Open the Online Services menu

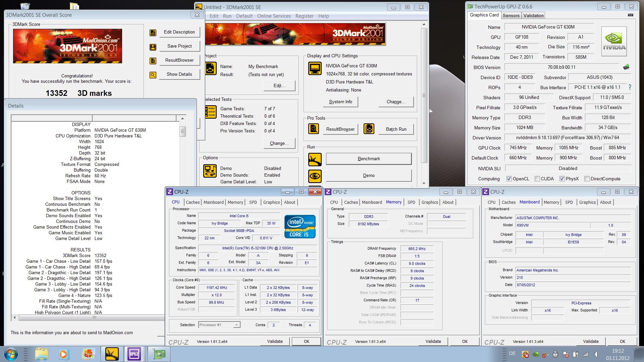[274, 16]
